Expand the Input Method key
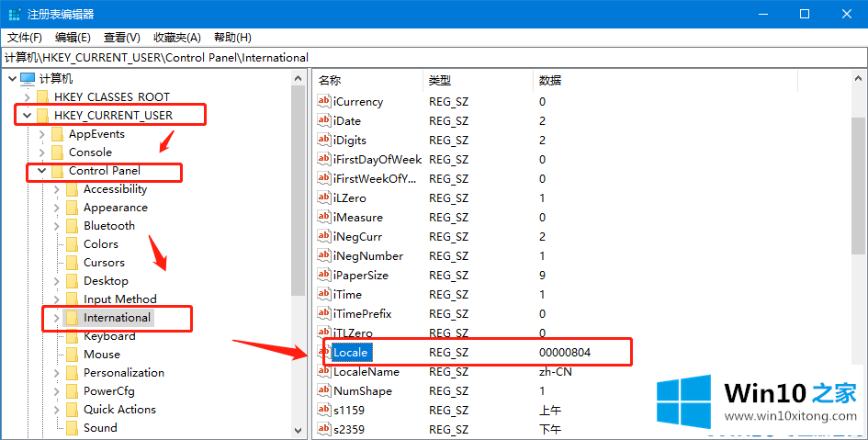 tap(56, 299)
